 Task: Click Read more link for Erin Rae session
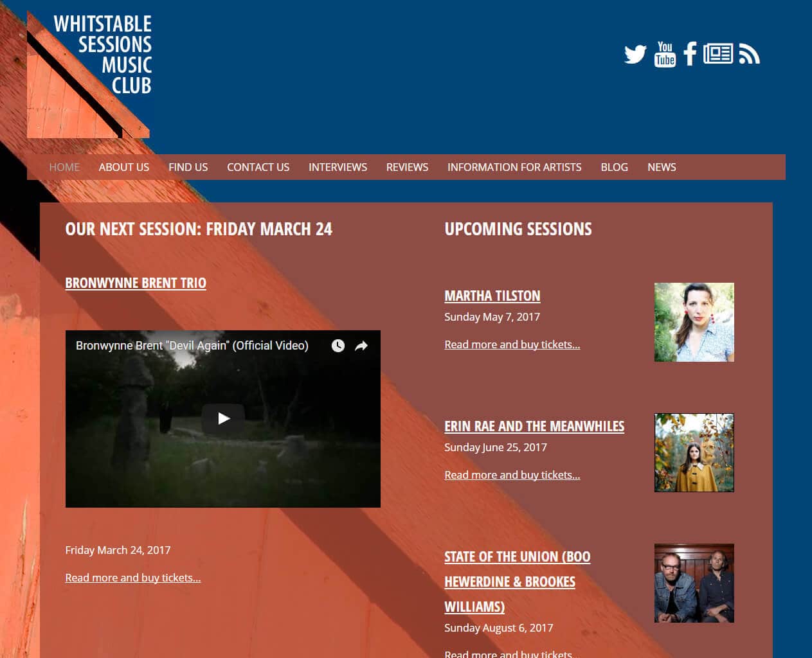click(512, 475)
